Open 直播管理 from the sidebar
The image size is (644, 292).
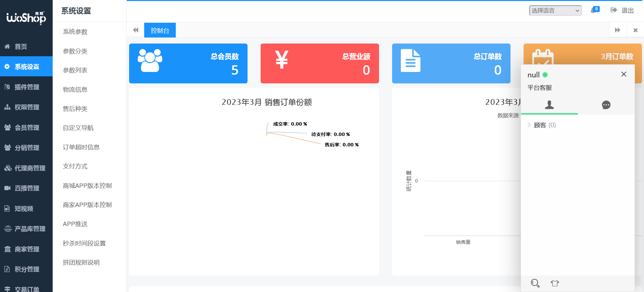coord(27,188)
